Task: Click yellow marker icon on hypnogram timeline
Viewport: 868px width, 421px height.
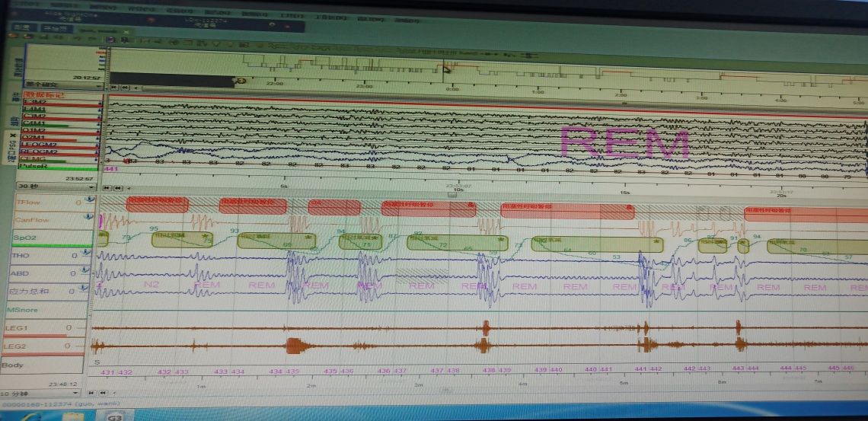Action: click(x=241, y=81)
